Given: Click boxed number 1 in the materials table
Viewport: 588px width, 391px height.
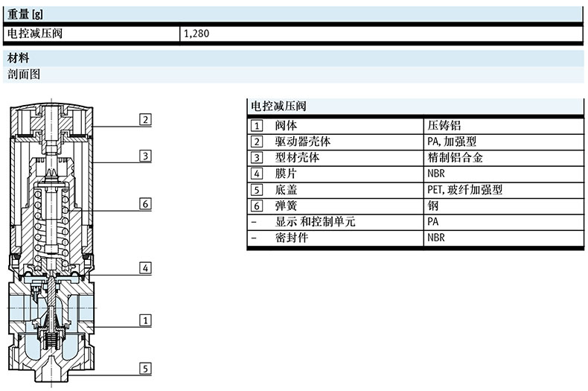Looking at the screenshot, I should 257,126.
